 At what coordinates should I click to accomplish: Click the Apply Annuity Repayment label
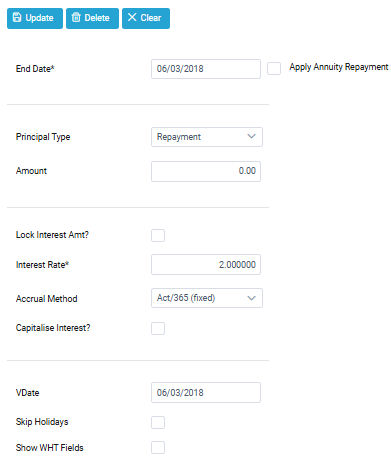339,67
